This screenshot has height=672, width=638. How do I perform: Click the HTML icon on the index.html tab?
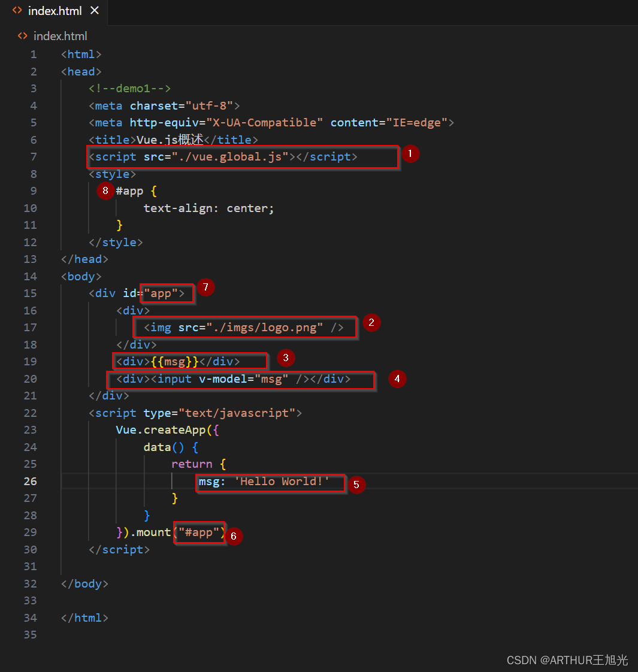[x=17, y=10]
